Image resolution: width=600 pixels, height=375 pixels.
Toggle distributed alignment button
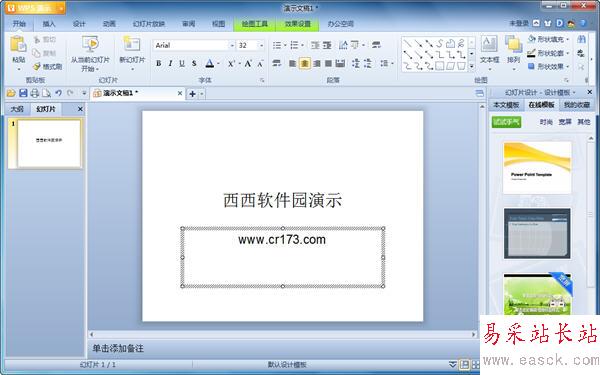coord(340,64)
